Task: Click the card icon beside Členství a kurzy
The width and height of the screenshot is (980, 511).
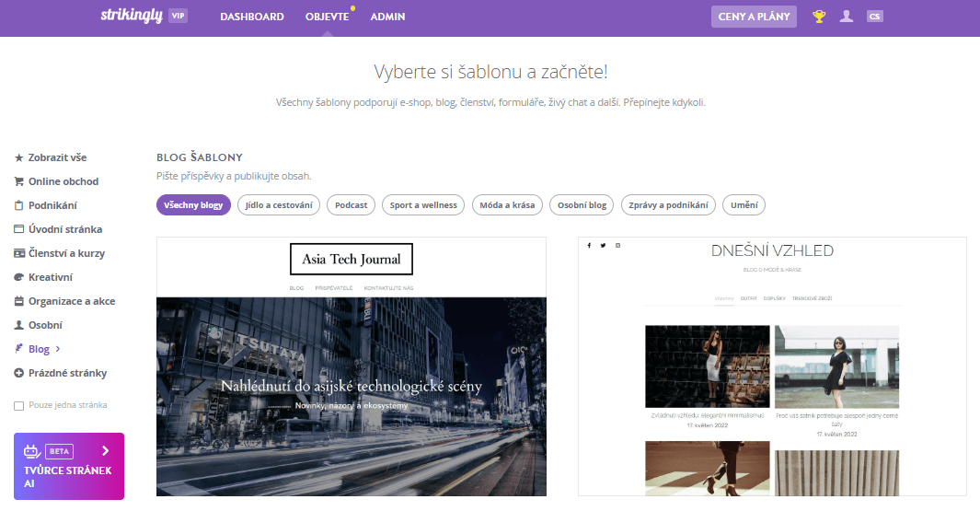Action: click(18, 253)
